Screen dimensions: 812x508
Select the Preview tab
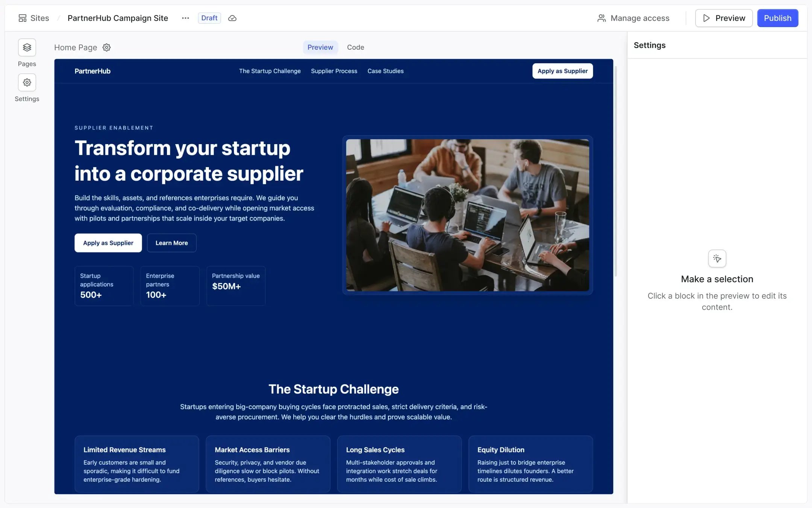click(x=320, y=47)
